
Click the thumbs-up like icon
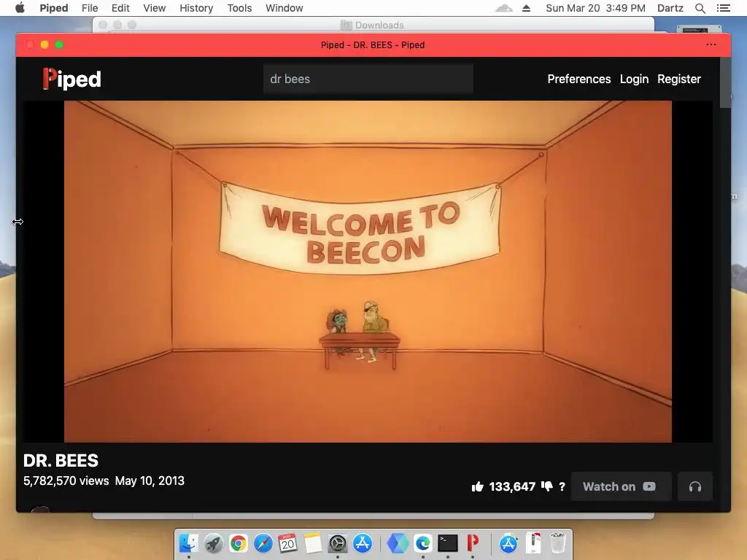[477, 486]
